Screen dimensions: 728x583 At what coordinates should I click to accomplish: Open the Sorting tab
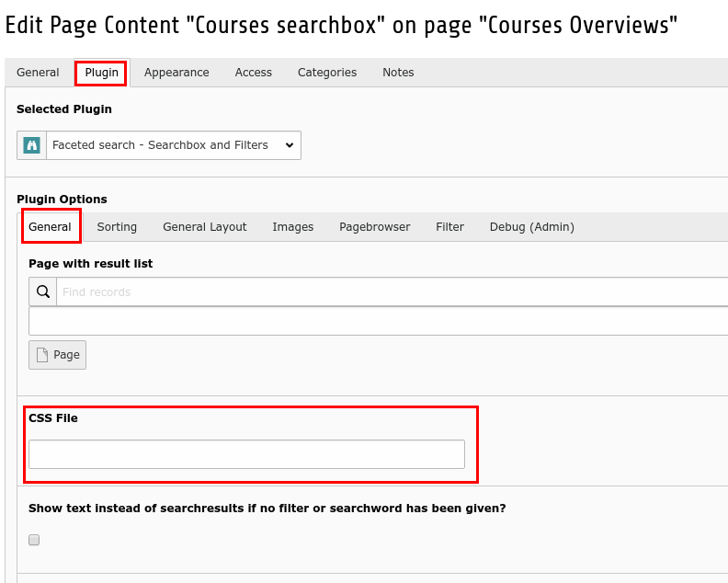coord(117,227)
